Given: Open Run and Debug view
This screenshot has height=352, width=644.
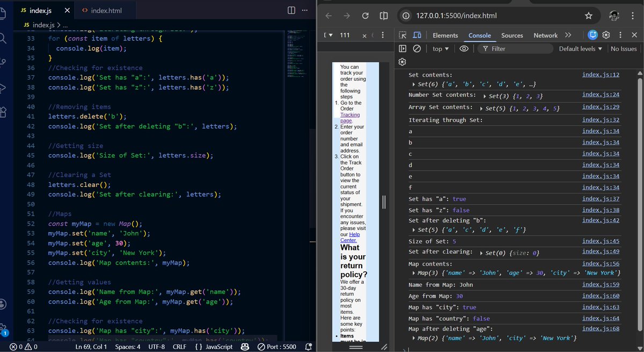Looking at the screenshot, I should 3,87.
